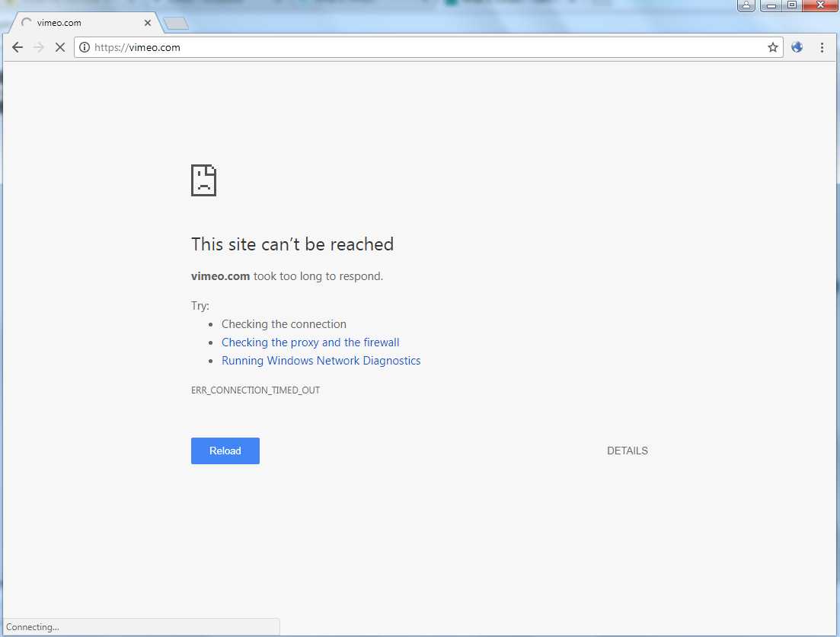Click ERR_CONNECTION_TIMED_OUT error code text
The image size is (840, 637).
[x=256, y=390]
